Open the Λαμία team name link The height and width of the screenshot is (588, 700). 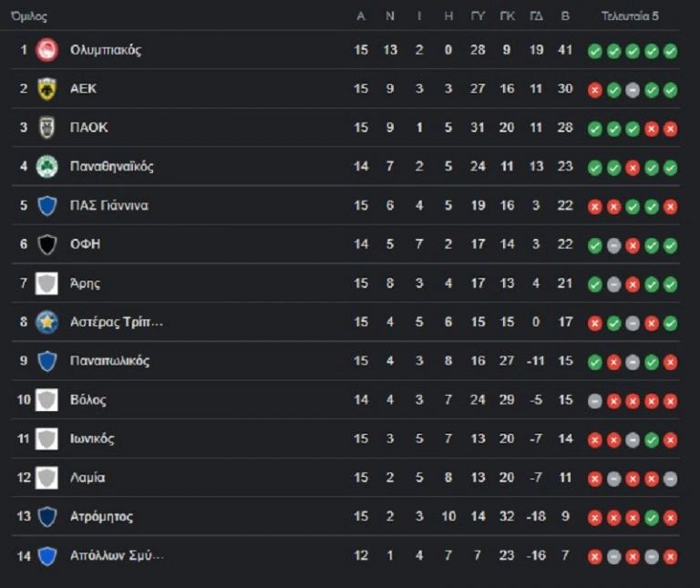pos(87,478)
